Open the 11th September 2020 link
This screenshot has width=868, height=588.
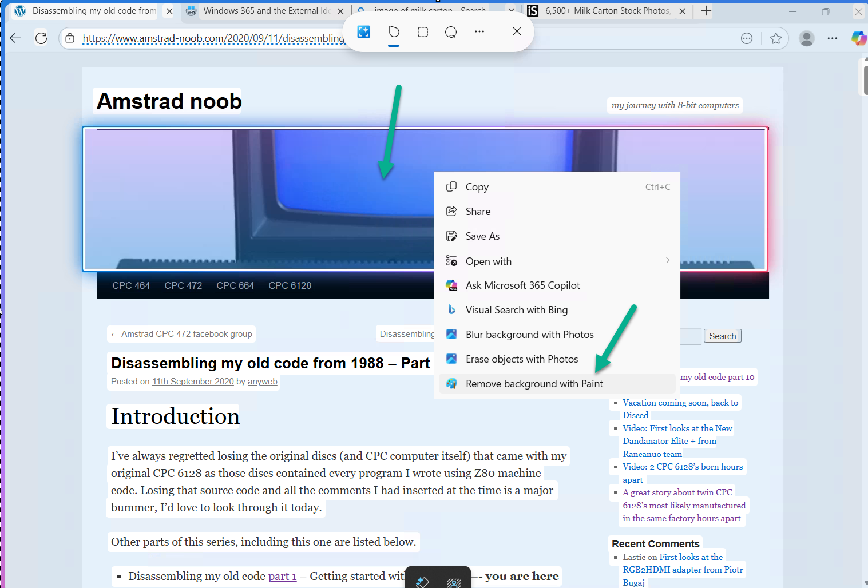point(192,381)
